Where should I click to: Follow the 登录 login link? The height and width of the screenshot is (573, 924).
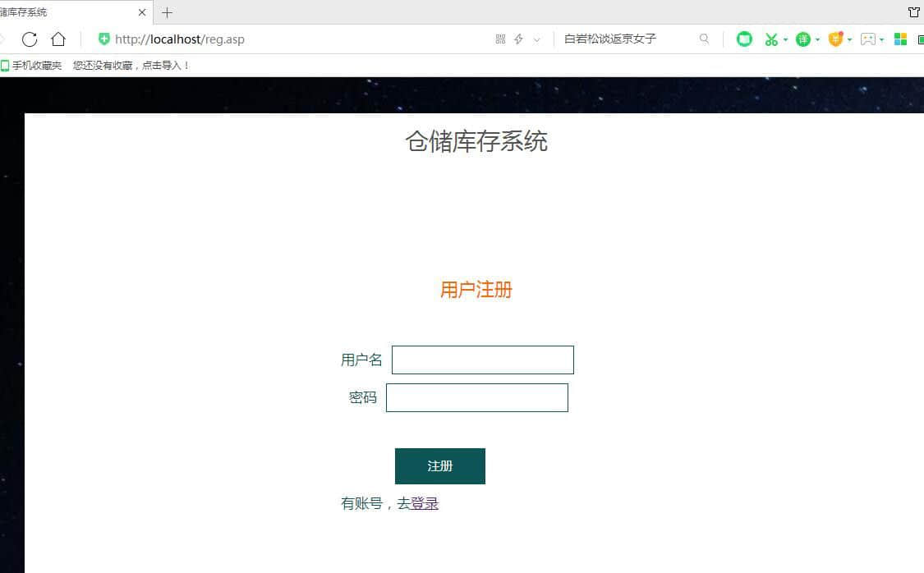point(425,504)
